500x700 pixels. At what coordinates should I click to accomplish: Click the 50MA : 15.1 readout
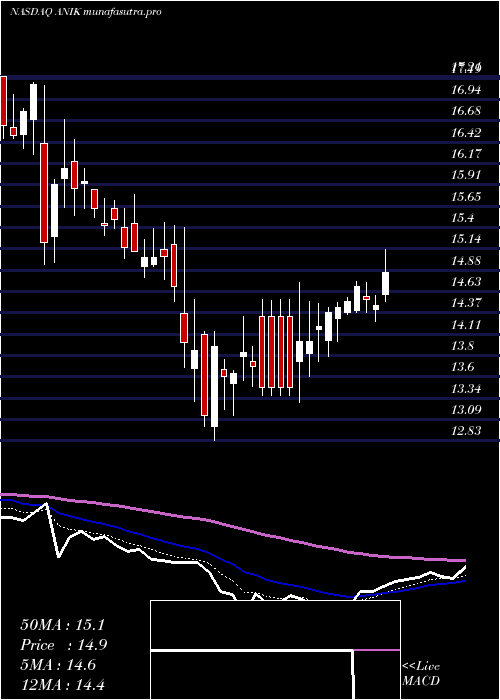click(62, 625)
